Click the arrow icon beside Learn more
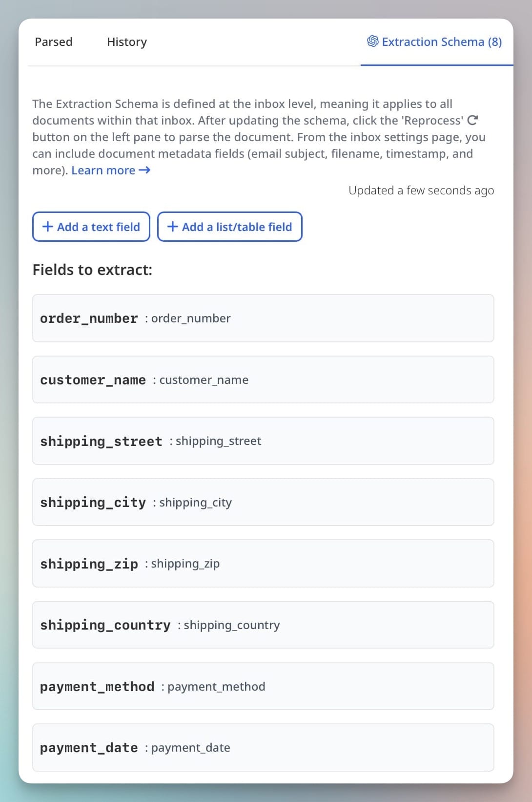 144,170
